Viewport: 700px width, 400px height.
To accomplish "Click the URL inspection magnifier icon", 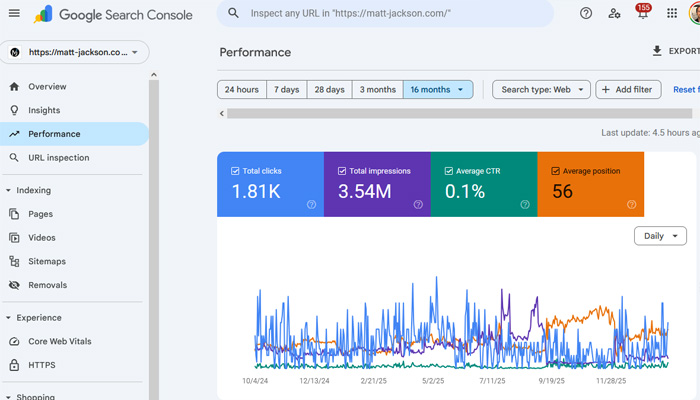I will pos(14,158).
